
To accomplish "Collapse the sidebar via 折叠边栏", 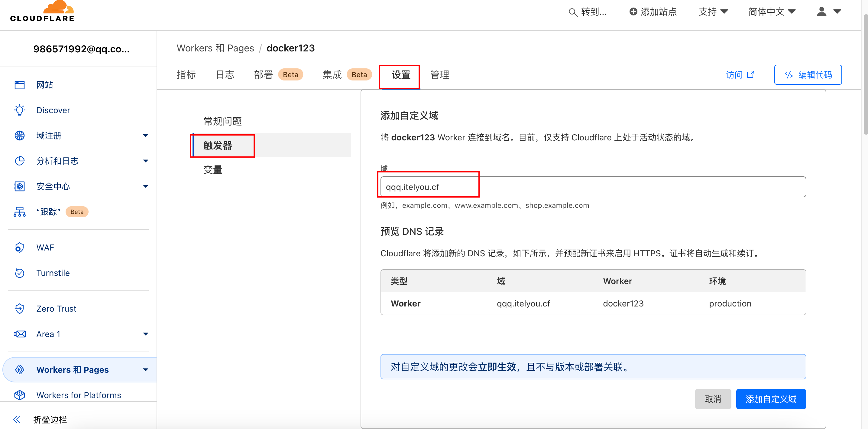I will 50,420.
